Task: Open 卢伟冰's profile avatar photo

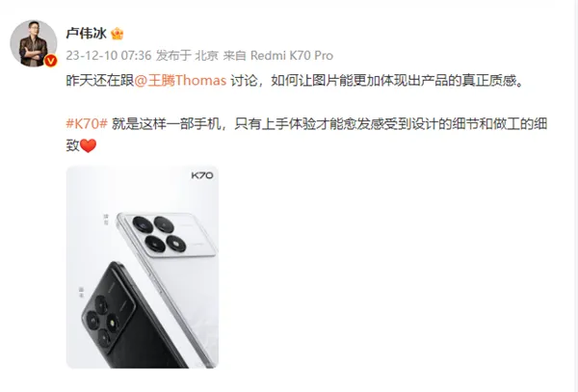Action: pyautogui.click(x=33, y=43)
